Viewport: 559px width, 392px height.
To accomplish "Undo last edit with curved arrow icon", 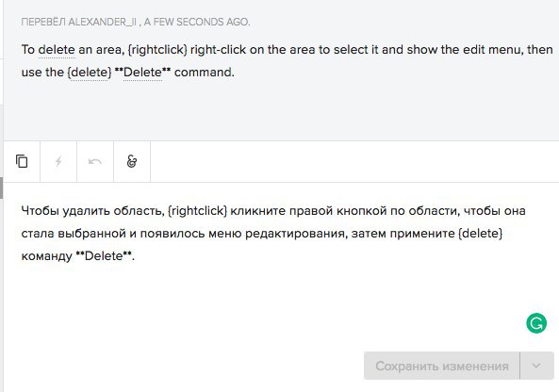I will tap(95, 161).
